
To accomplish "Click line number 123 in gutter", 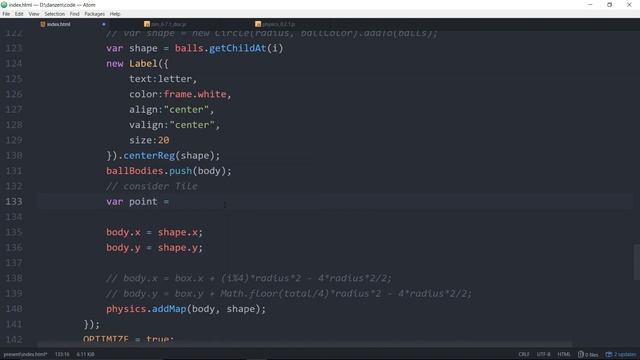I will (x=13, y=48).
